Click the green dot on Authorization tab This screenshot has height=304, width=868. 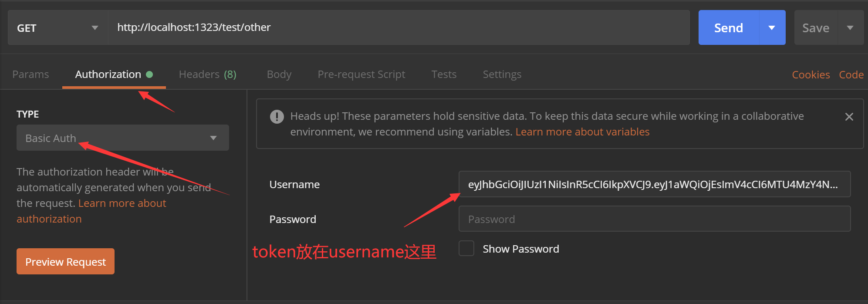tap(149, 74)
